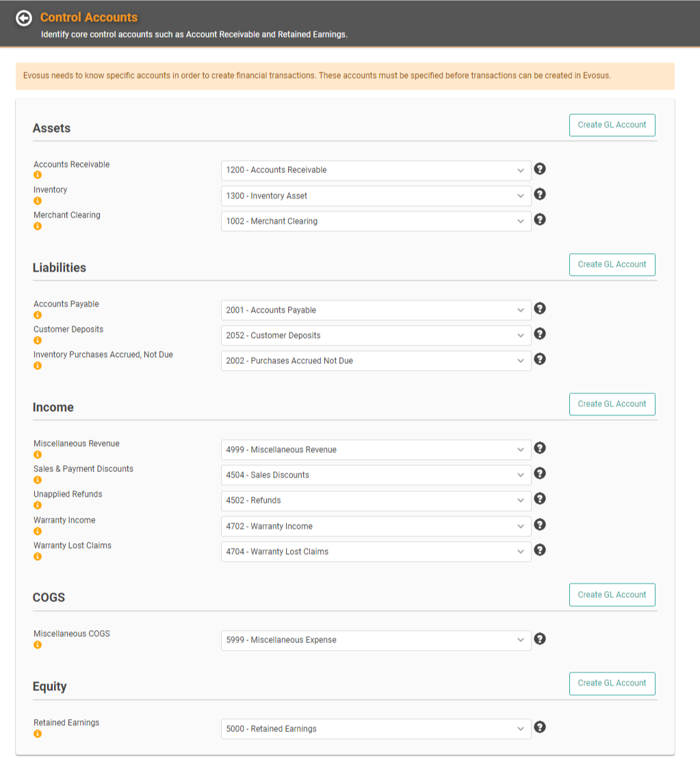Open help icon beside Retained Earnings dropdown
The image size is (700, 784).
coord(539,727)
